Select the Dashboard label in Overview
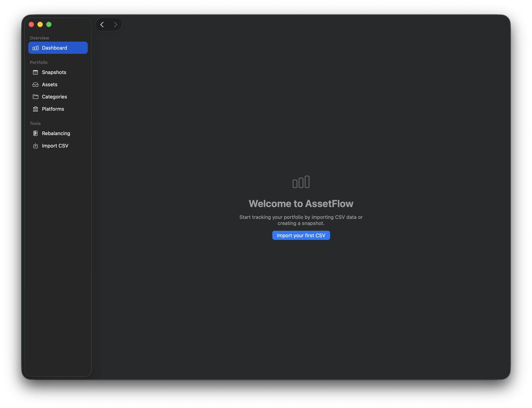532x408 pixels. (54, 48)
